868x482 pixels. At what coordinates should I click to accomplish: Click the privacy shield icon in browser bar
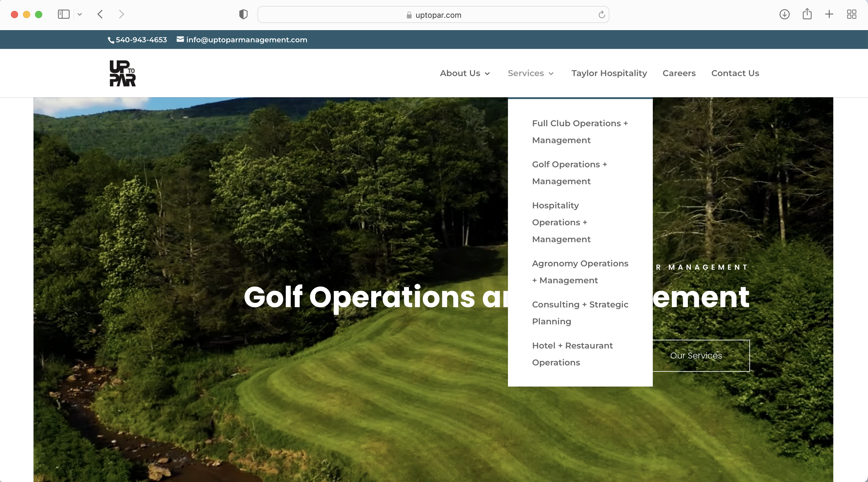pos(244,14)
